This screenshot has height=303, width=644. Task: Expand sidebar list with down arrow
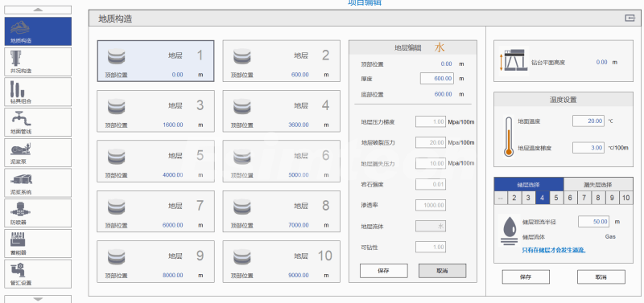[x=38, y=299]
